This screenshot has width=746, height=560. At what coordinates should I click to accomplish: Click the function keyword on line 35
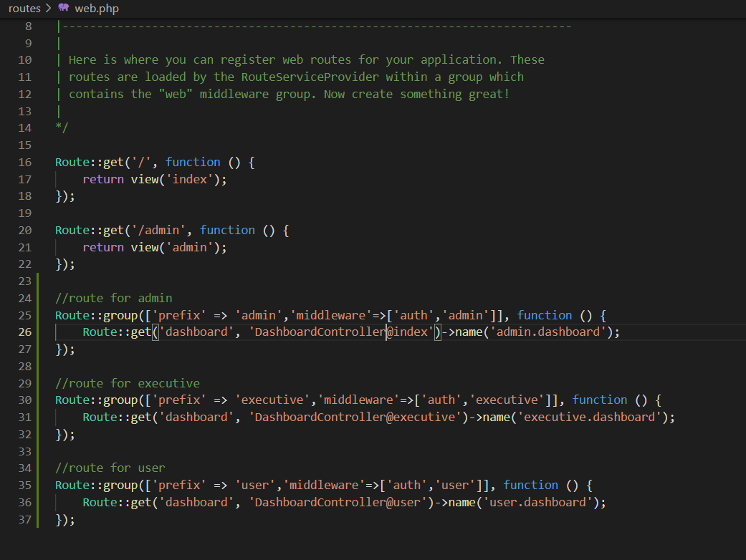point(531,485)
